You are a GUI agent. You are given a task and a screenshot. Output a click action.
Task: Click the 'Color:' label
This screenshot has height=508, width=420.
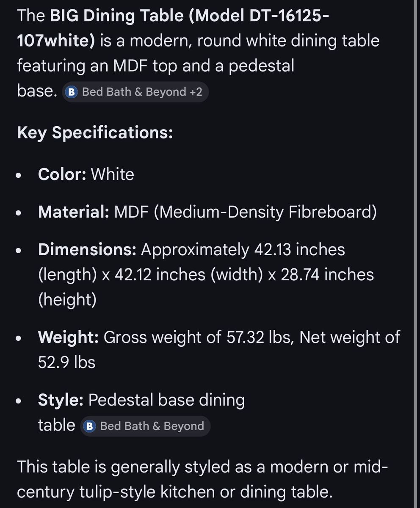[62, 174]
